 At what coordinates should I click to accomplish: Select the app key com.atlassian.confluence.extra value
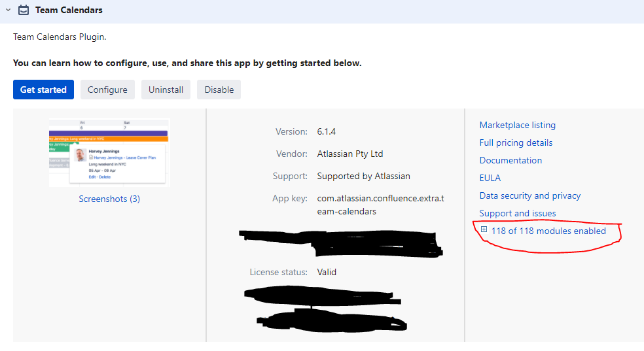380,205
